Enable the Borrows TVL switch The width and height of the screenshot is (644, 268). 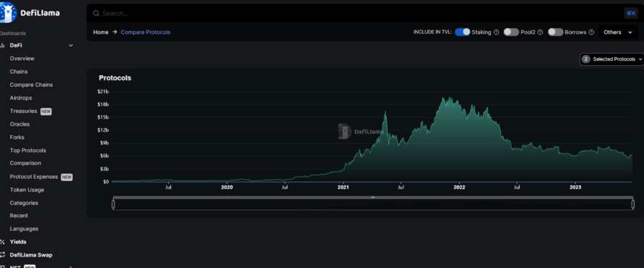pos(555,32)
